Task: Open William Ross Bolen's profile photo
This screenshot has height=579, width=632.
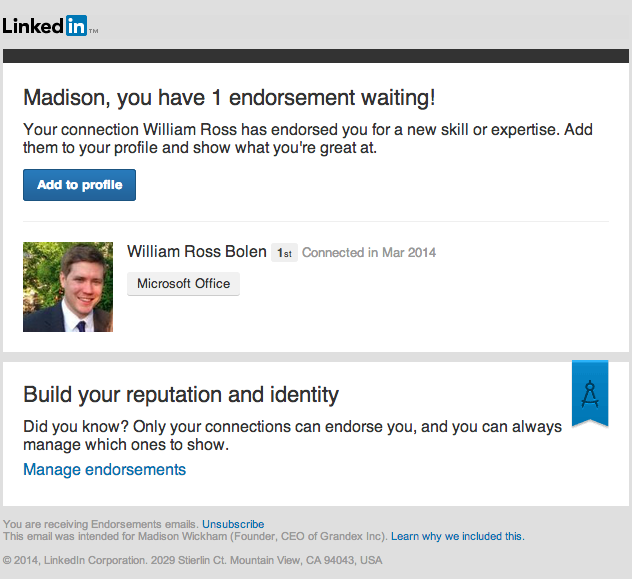Action: (x=68, y=287)
